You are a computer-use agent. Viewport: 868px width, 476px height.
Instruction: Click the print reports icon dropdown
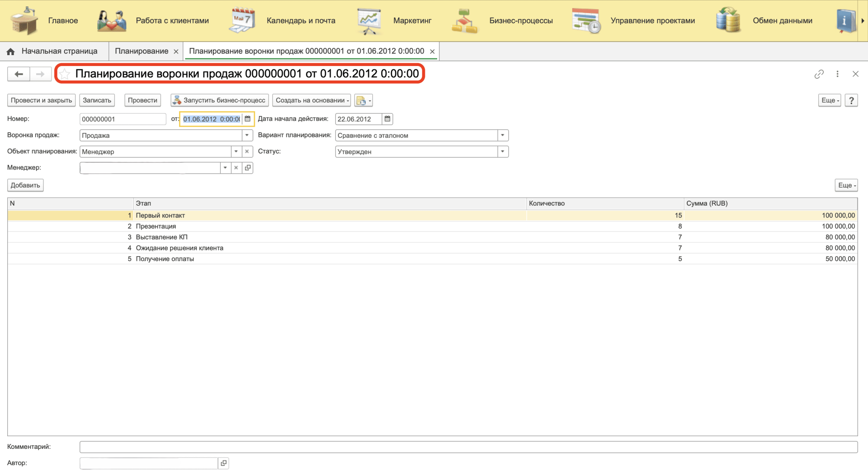pos(363,100)
